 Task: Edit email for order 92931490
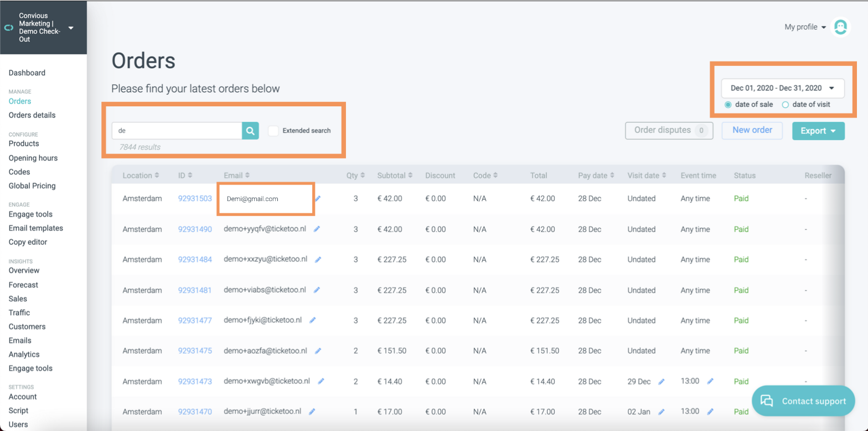317,229
